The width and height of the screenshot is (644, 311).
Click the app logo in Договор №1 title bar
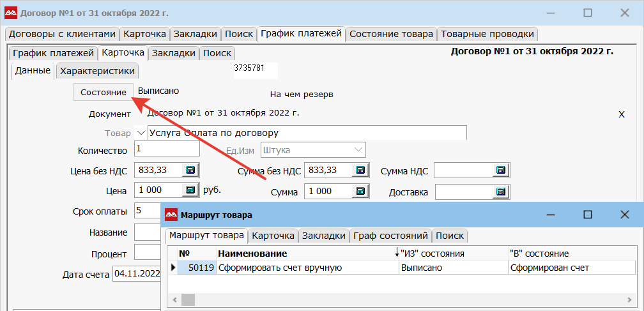point(11,13)
